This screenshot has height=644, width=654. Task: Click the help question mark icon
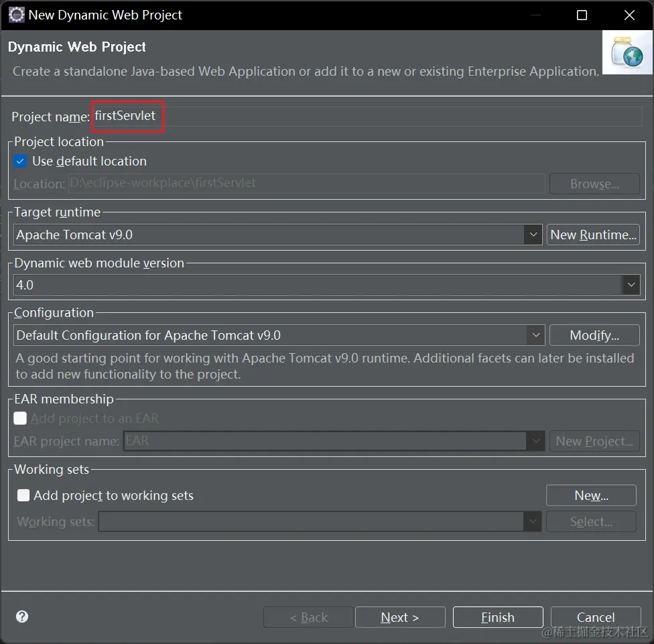click(x=22, y=617)
